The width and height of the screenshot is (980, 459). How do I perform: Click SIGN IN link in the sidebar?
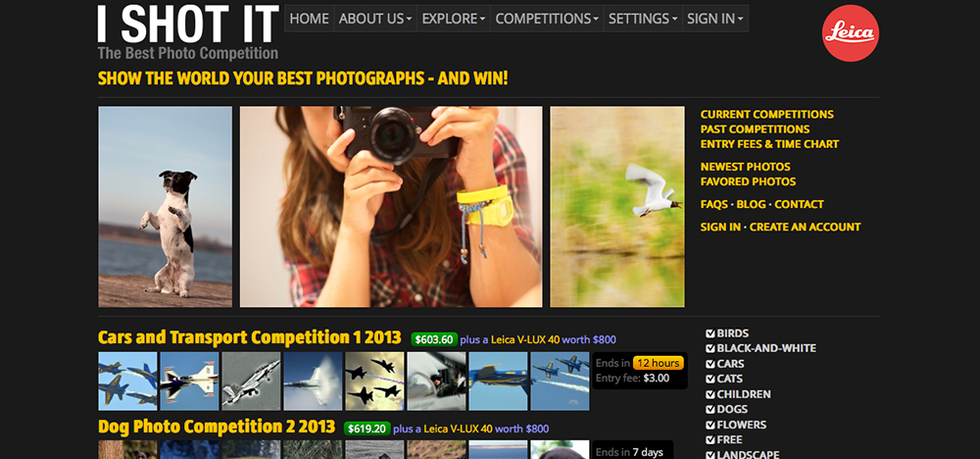click(x=720, y=227)
